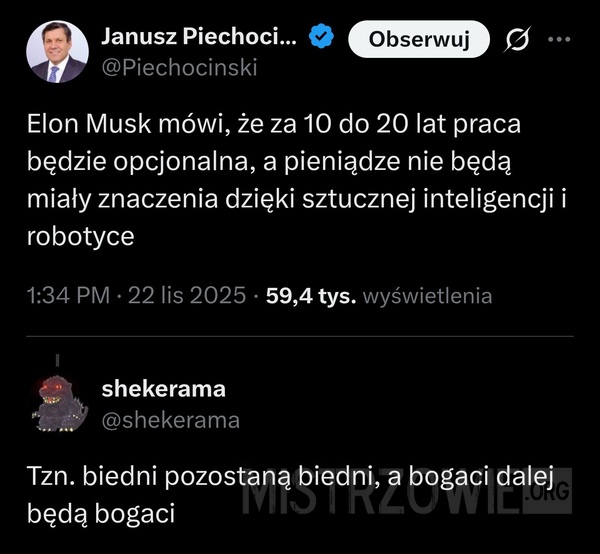This screenshot has height=554, width=600.
Task: Click the @shekerama handle
Action: click(x=170, y=420)
